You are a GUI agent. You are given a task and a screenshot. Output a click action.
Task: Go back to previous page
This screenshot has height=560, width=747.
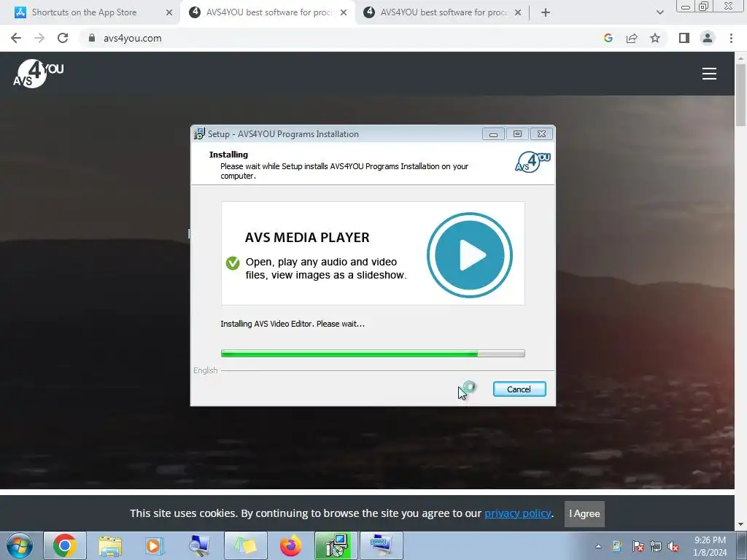click(16, 38)
